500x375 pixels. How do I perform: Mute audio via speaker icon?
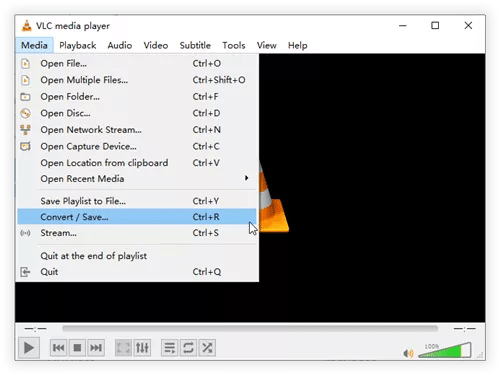tap(408, 353)
